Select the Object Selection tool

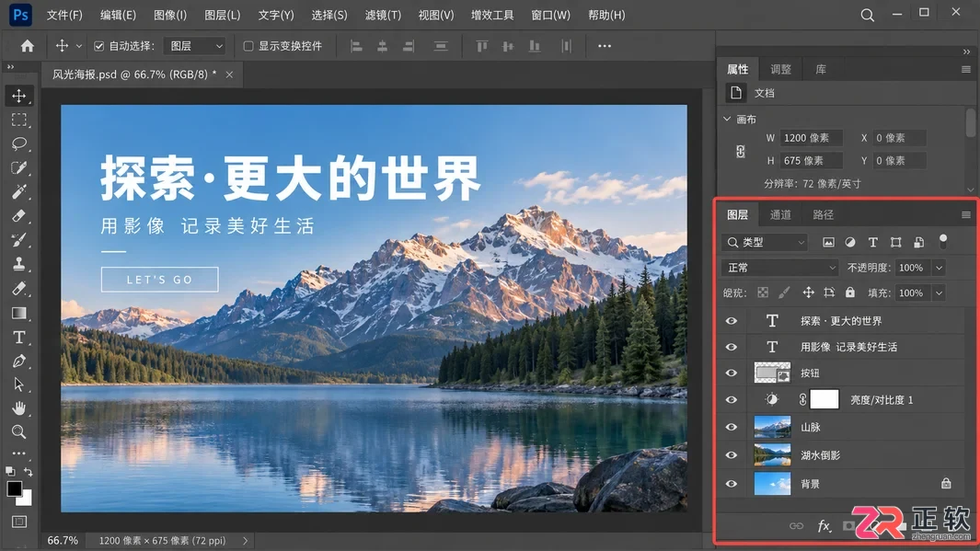click(18, 167)
